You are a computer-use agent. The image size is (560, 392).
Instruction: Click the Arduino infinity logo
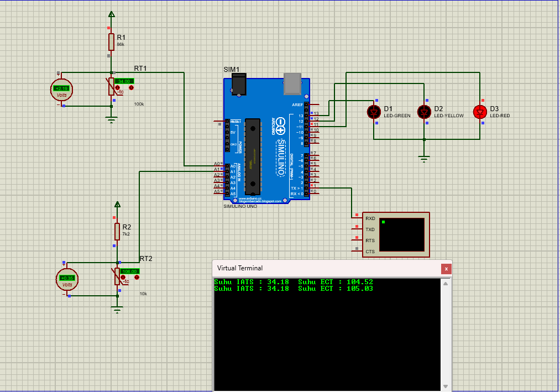(281, 127)
